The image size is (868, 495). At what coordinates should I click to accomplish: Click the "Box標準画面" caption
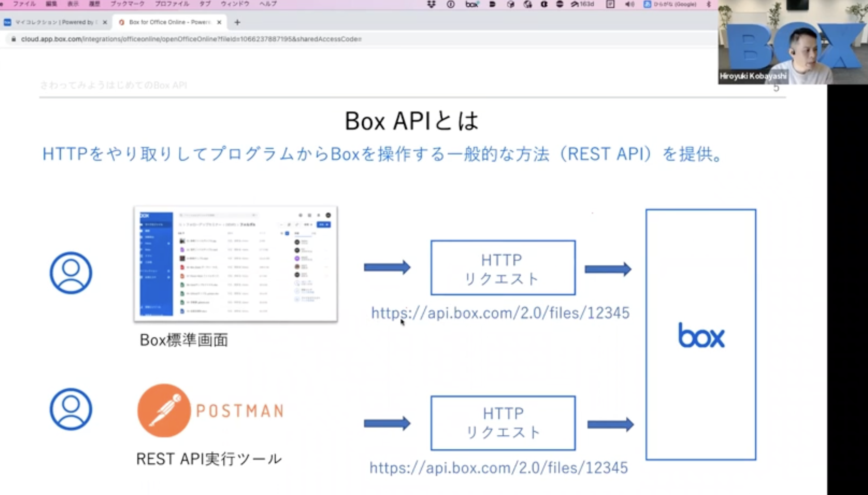[x=184, y=340]
